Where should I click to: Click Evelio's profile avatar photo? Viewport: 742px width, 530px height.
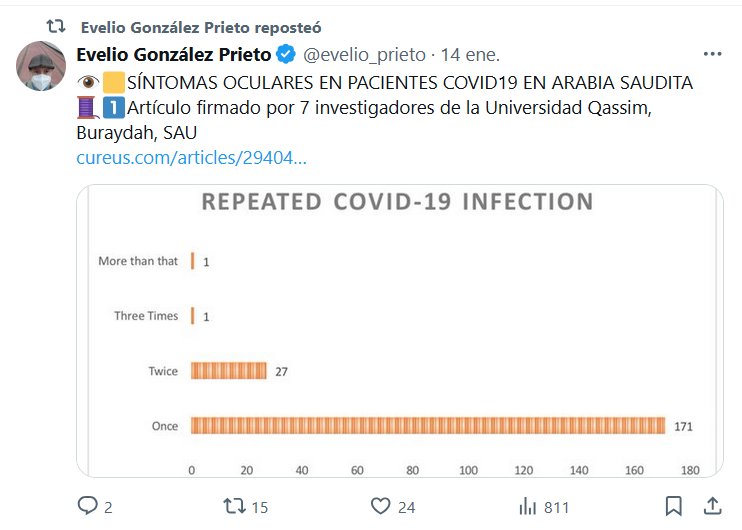pos(42,68)
